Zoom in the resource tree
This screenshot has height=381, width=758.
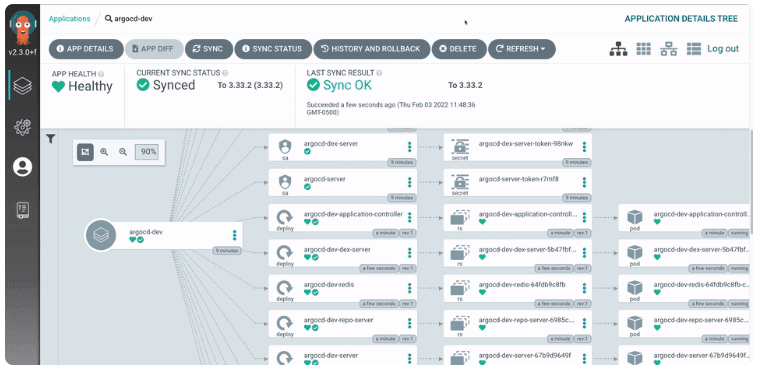tap(104, 152)
